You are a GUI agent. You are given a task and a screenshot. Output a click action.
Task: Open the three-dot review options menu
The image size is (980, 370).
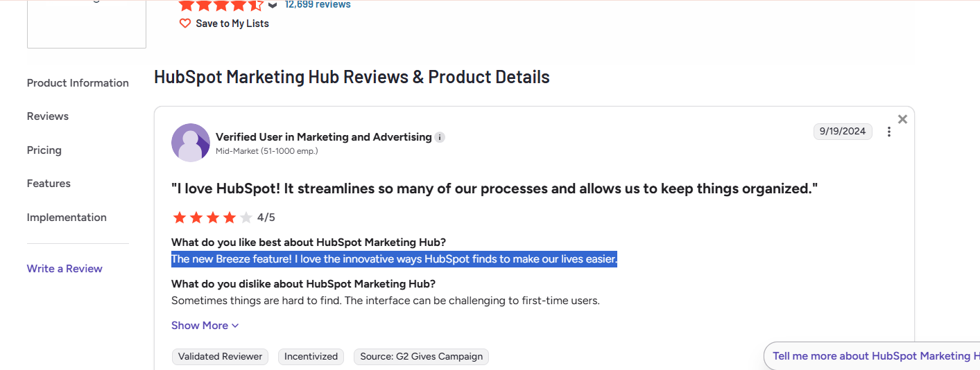coord(889,132)
